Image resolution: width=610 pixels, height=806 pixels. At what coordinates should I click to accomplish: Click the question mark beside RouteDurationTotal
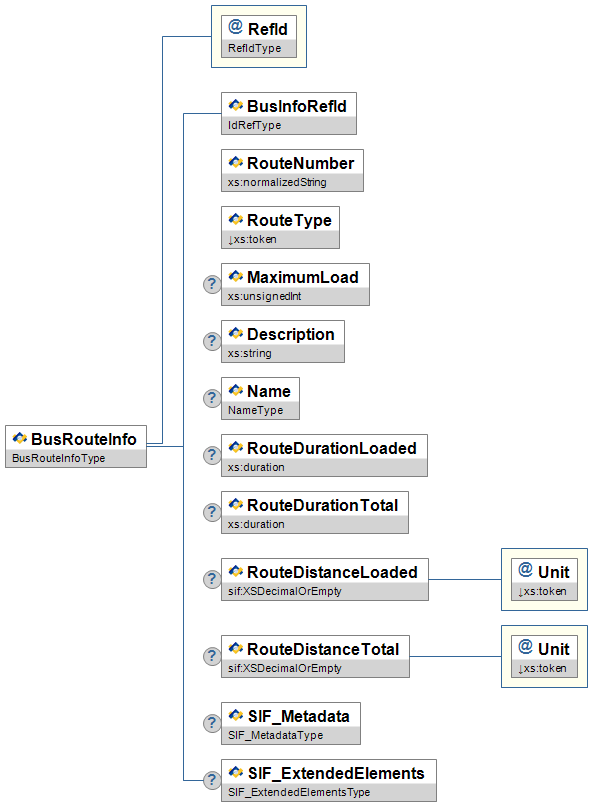212,512
